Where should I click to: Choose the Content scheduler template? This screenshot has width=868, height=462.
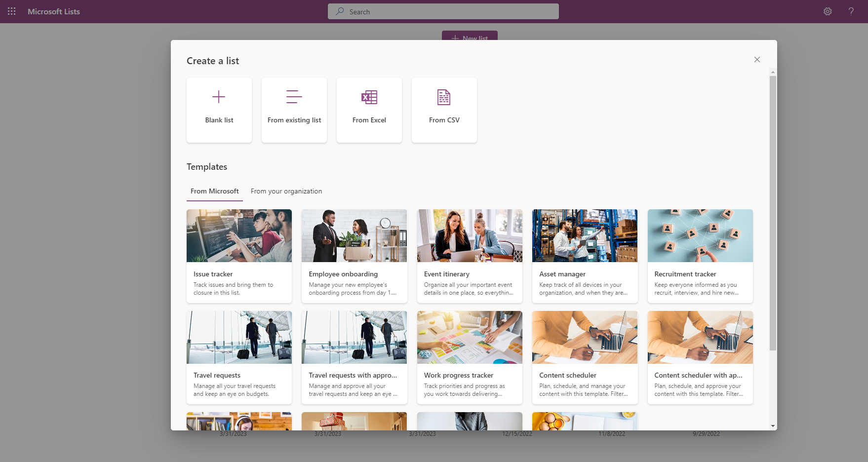pos(585,357)
